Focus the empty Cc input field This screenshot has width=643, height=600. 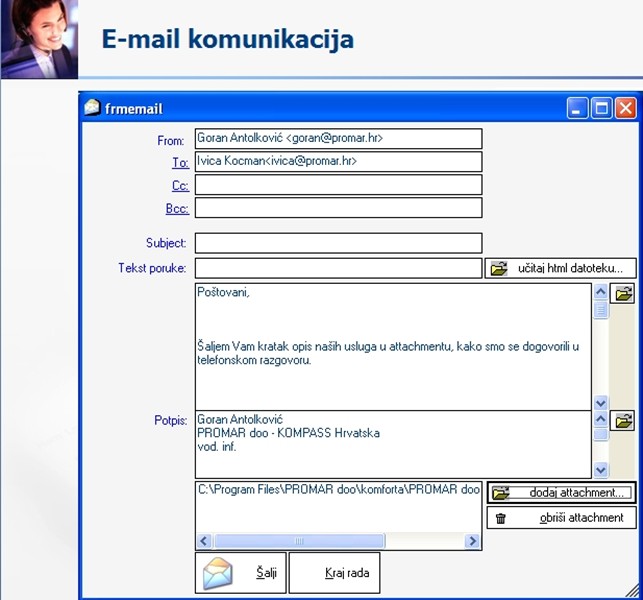click(x=338, y=185)
